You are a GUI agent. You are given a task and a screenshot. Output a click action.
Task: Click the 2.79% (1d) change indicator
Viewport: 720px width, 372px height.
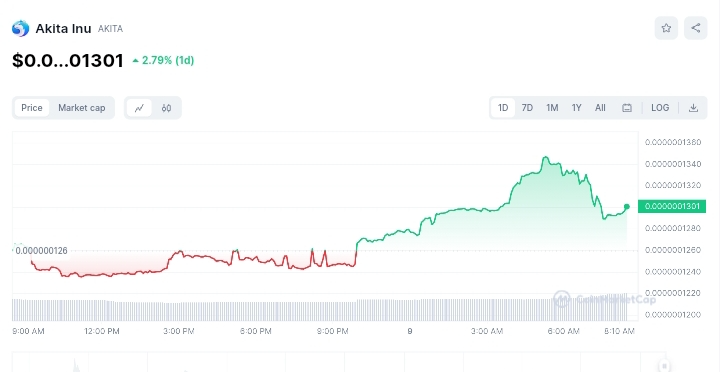[163, 60]
